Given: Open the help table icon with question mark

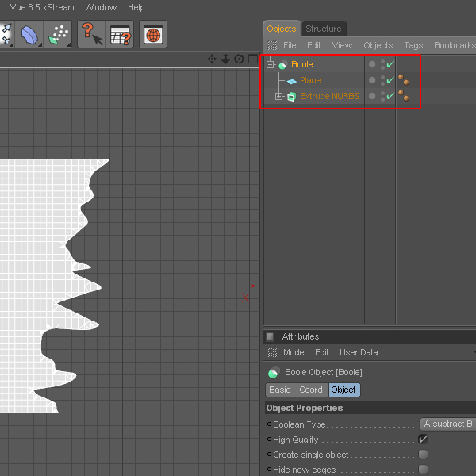Looking at the screenshot, I should 120,34.
